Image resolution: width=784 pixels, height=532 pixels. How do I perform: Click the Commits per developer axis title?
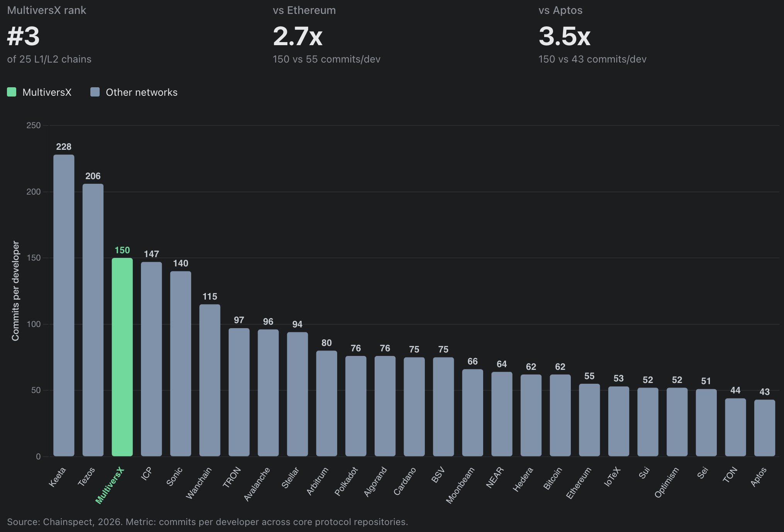click(15, 291)
